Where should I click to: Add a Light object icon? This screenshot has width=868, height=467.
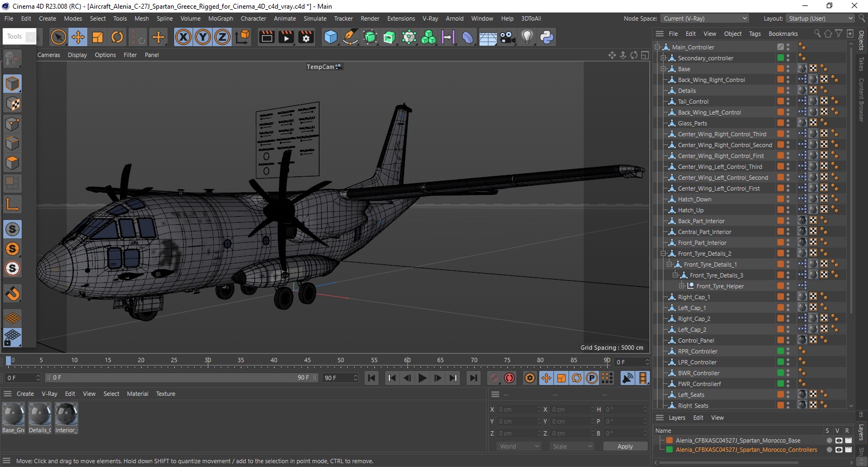click(527, 37)
